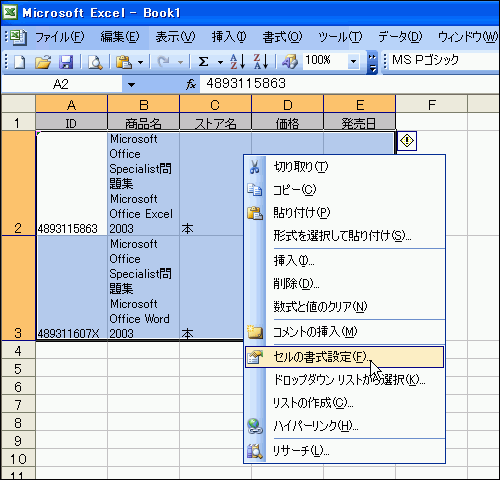The height and width of the screenshot is (480, 500).
Task: Expand the Name Box dropdown arrow
Action: pos(131,85)
